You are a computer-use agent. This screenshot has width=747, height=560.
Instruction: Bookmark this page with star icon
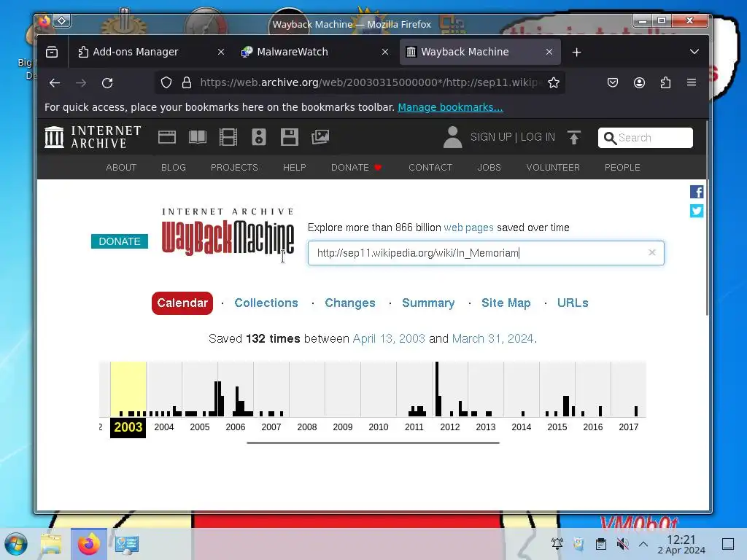pyautogui.click(x=553, y=83)
